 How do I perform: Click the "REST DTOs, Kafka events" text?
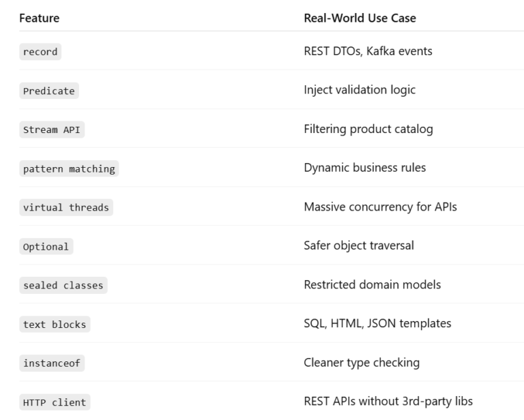coord(368,51)
